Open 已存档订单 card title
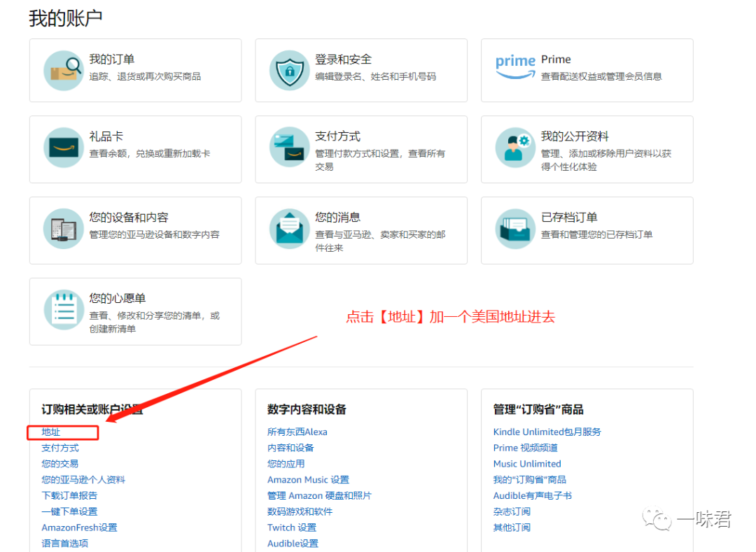 (569, 218)
